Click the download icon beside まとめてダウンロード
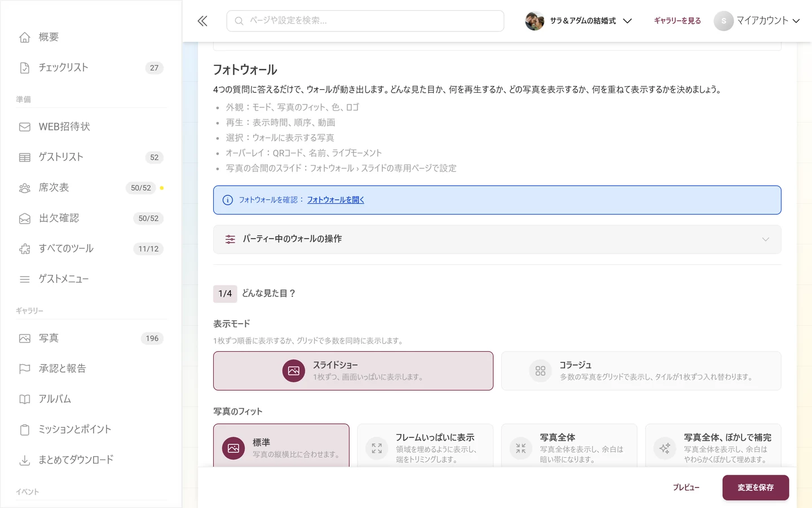The height and width of the screenshot is (508, 812). (x=25, y=461)
